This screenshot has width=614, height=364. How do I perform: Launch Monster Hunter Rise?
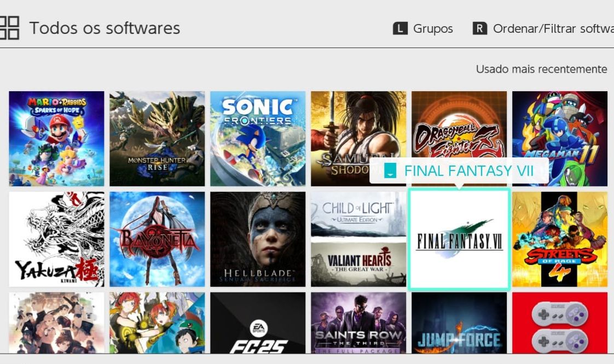[157, 138]
